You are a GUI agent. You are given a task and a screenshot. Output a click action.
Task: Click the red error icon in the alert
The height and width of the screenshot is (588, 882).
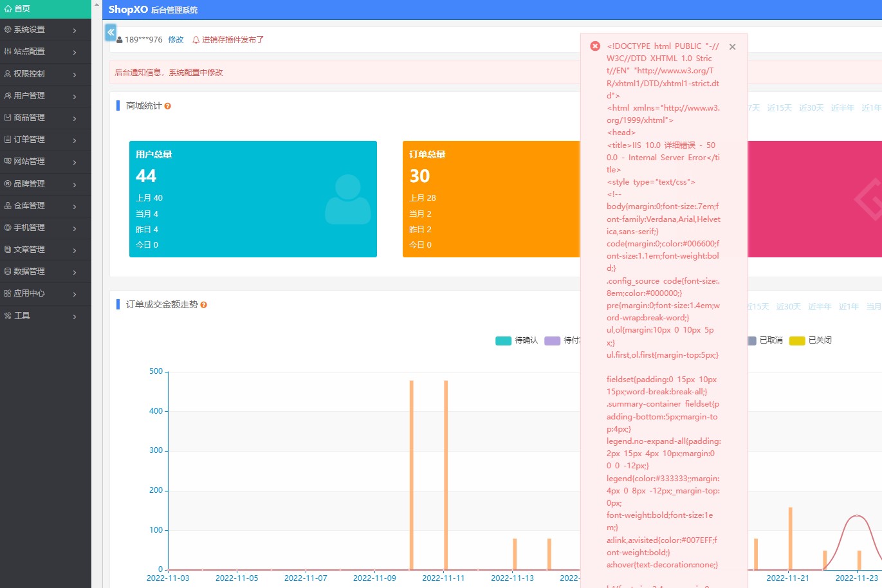click(595, 46)
